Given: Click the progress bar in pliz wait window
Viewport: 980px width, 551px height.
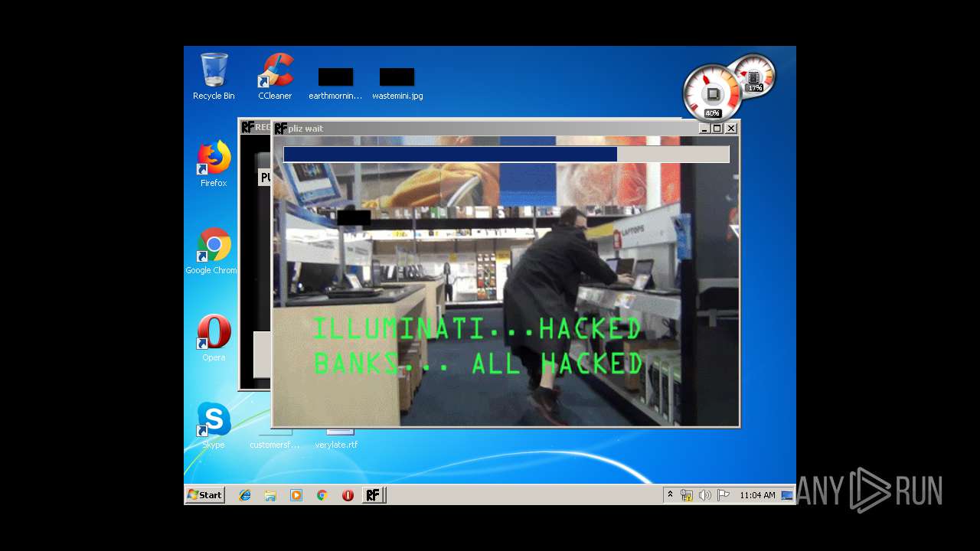Looking at the screenshot, I should [506, 155].
